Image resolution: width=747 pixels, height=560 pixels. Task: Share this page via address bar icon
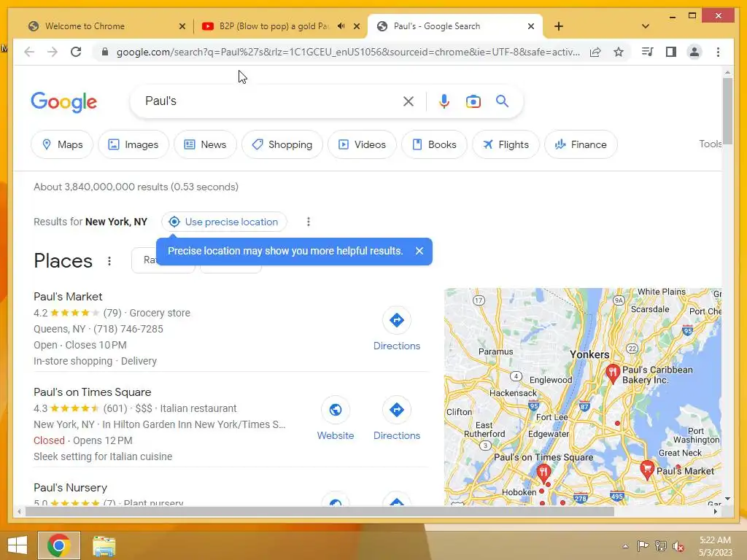(x=595, y=52)
